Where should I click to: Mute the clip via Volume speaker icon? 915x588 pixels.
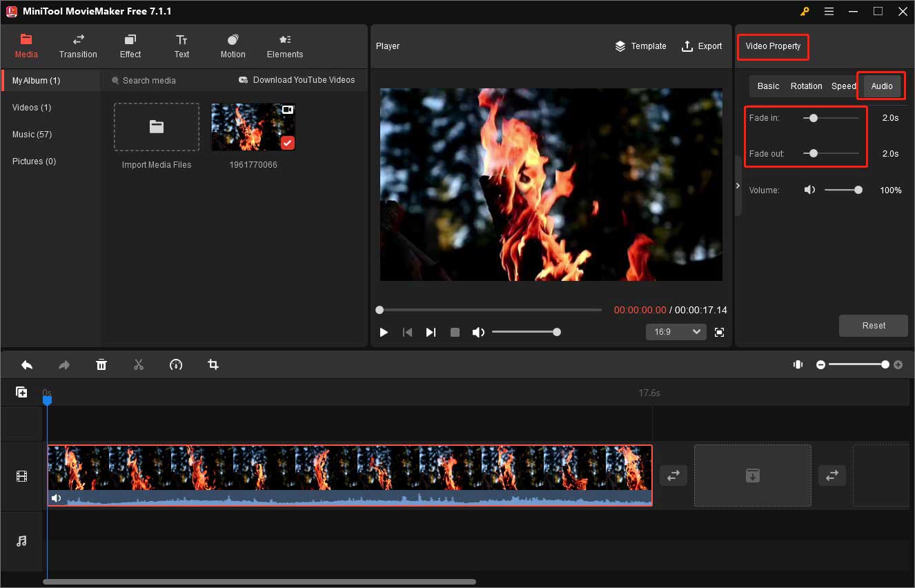pyautogui.click(x=809, y=190)
